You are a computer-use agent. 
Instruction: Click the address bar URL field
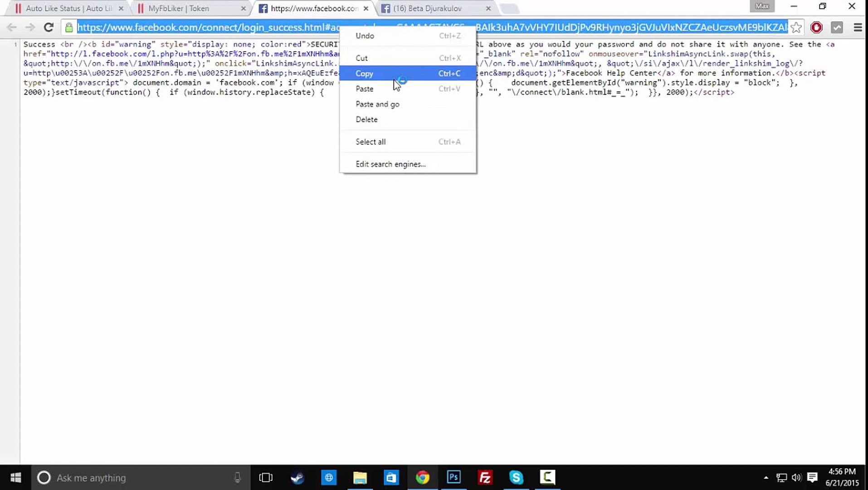tap(432, 27)
